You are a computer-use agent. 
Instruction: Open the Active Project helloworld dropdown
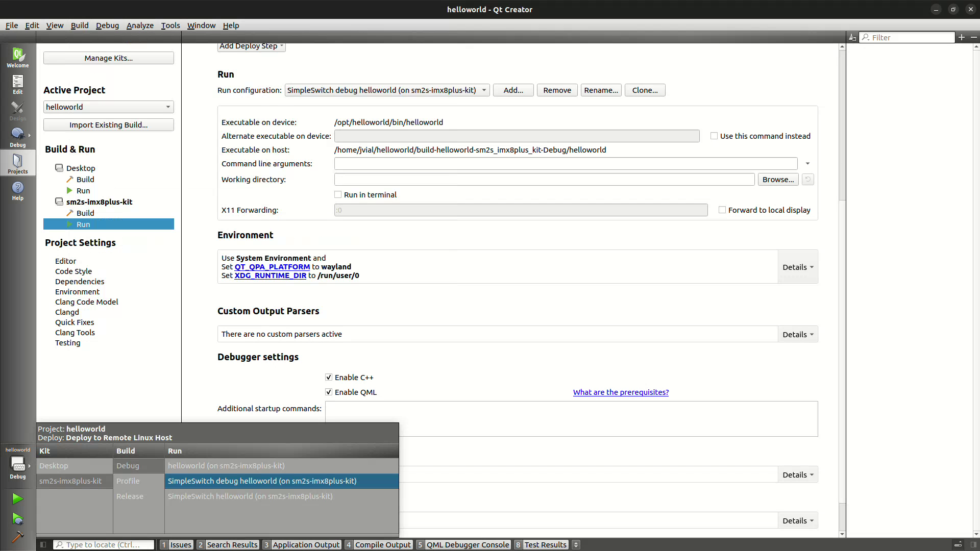(108, 107)
